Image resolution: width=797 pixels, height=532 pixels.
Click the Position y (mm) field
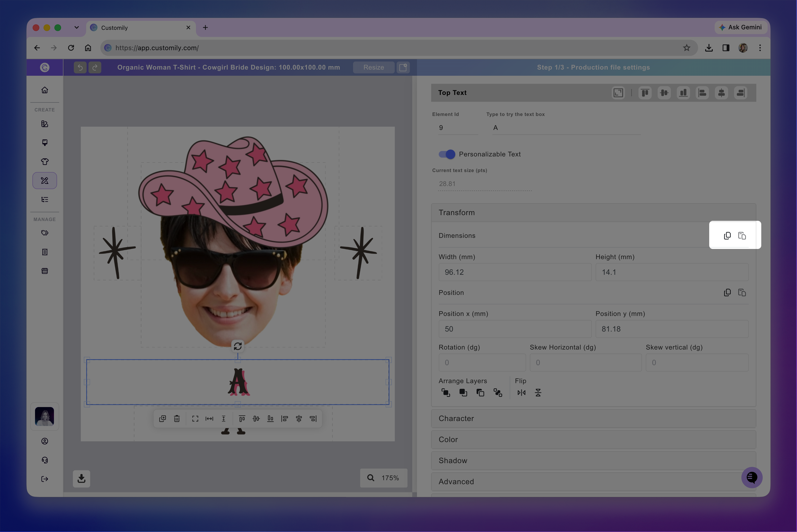(x=672, y=329)
